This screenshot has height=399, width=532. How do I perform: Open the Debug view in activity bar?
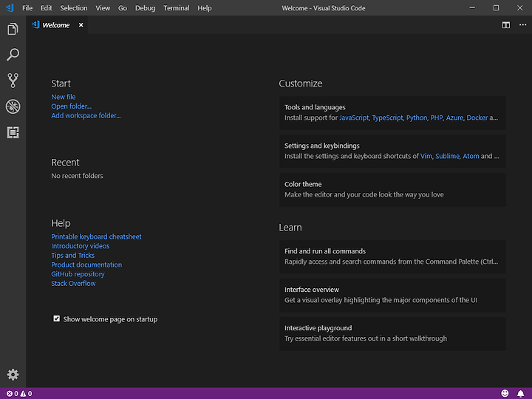tap(13, 106)
